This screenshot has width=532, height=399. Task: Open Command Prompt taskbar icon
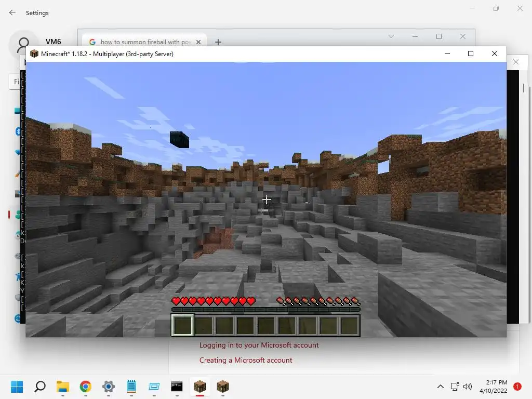coord(177,387)
